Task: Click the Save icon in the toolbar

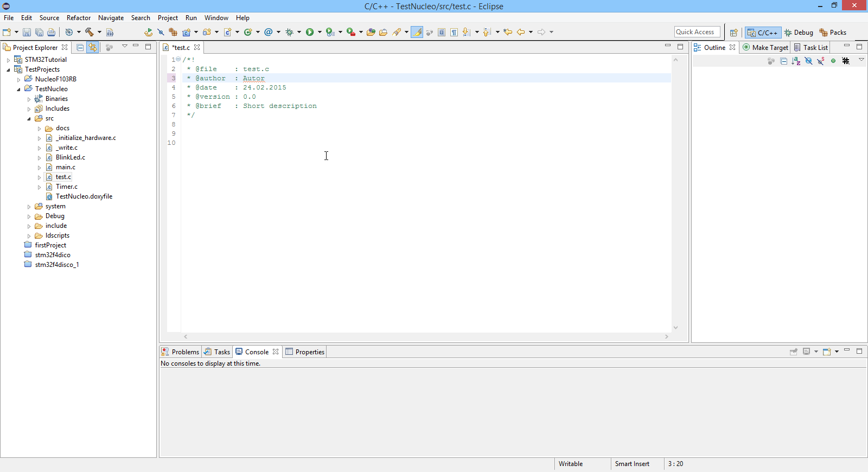Action: tap(27, 33)
